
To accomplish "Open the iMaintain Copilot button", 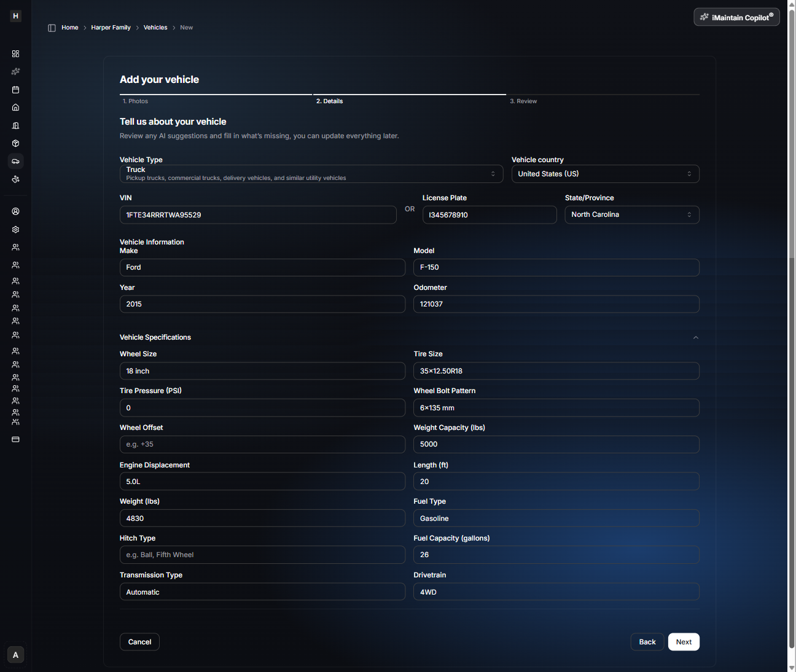I will click(736, 17).
